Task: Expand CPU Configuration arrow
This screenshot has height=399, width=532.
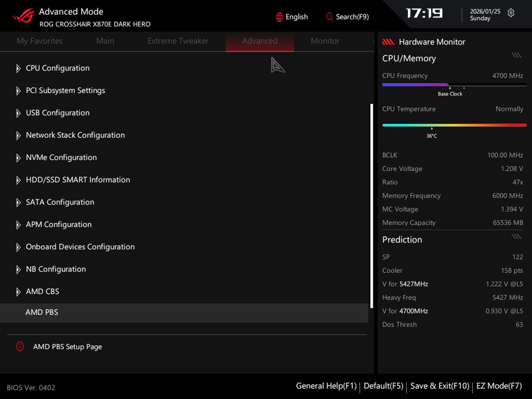Action: pyautogui.click(x=18, y=69)
